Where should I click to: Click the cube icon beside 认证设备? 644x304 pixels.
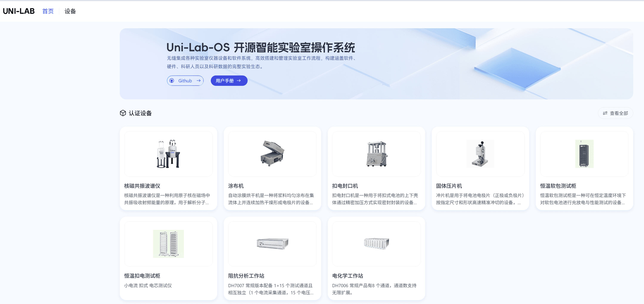123,113
